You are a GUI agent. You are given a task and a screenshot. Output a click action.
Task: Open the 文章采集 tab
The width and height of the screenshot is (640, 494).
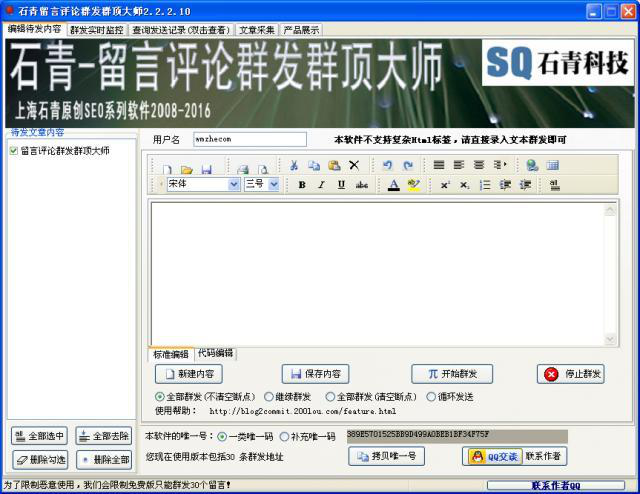coord(257,30)
